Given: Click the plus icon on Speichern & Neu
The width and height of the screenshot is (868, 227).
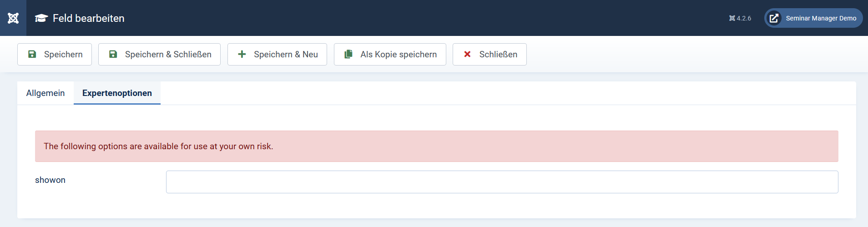Looking at the screenshot, I should (242, 54).
